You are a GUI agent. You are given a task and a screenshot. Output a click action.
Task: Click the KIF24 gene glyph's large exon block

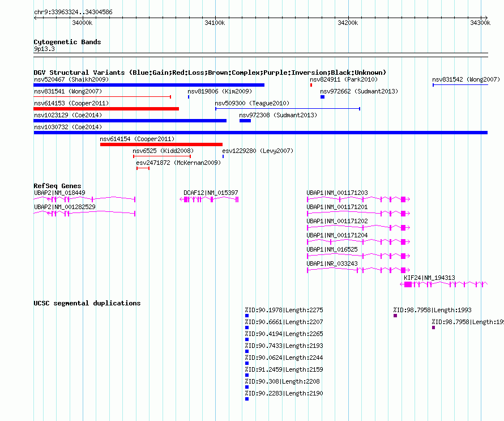point(408,284)
